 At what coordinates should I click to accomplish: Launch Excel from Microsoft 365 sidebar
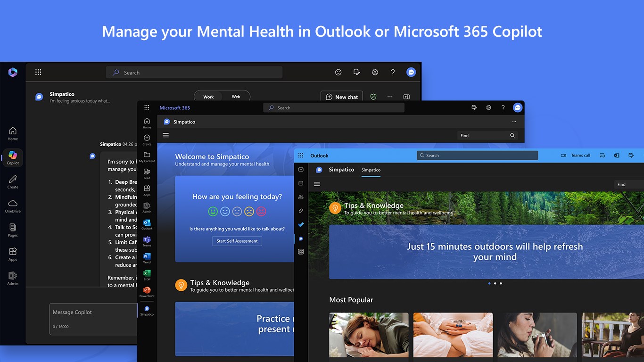tap(147, 275)
